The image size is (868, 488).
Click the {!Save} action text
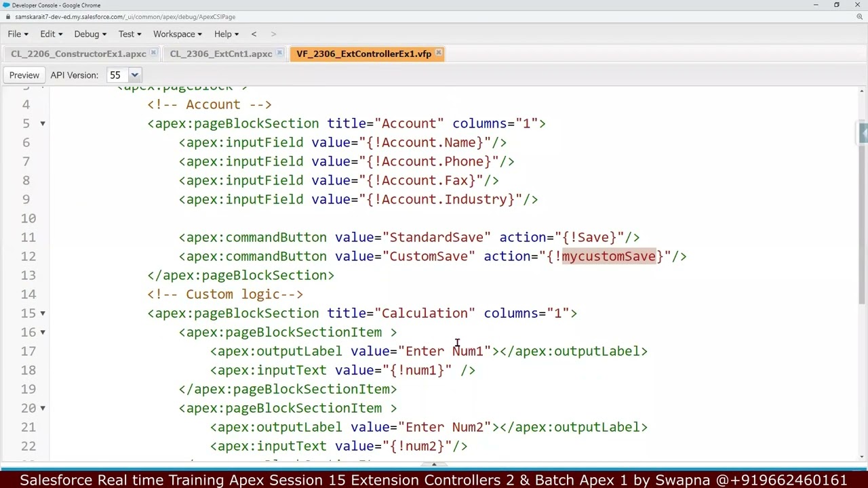[x=589, y=237]
